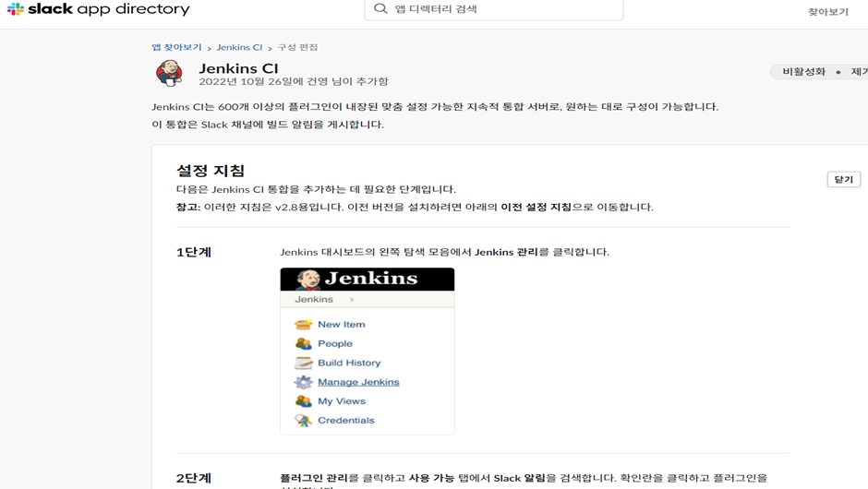Screen dimensions: 868x489
Task: Click the New Item icon
Action: [304, 324]
